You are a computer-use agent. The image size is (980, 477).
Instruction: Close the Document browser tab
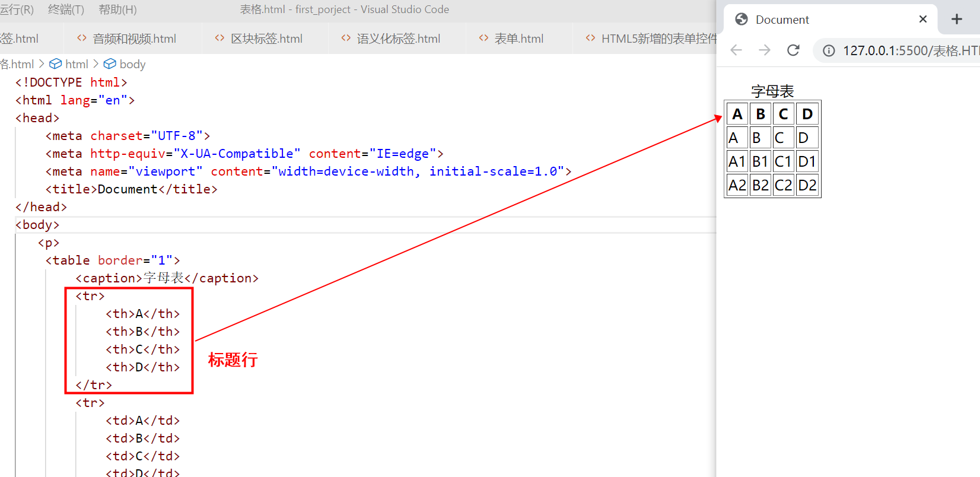pyautogui.click(x=923, y=19)
